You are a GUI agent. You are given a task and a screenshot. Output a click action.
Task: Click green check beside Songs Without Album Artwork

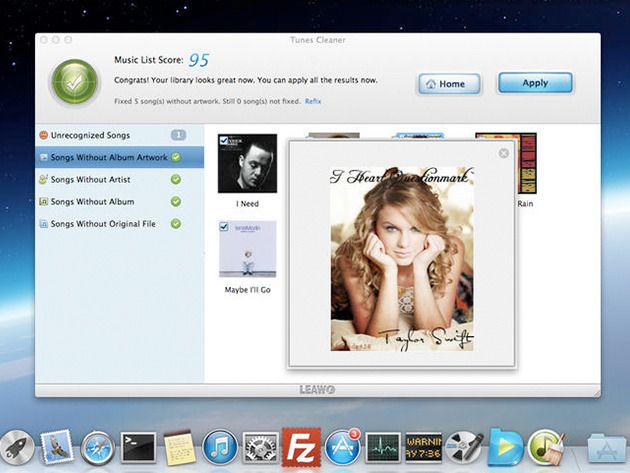(x=176, y=157)
